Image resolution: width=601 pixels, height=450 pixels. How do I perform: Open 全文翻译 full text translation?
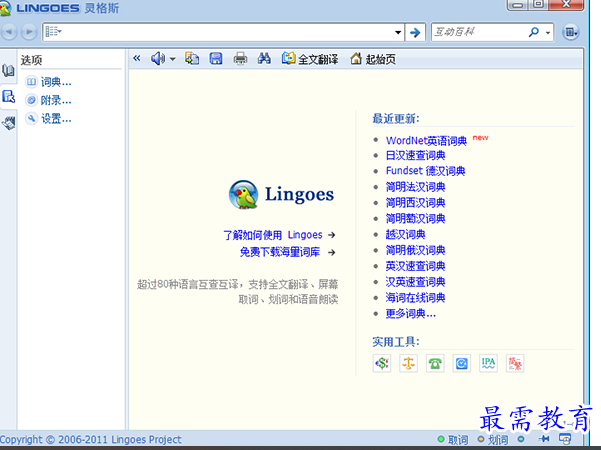pyautogui.click(x=310, y=59)
